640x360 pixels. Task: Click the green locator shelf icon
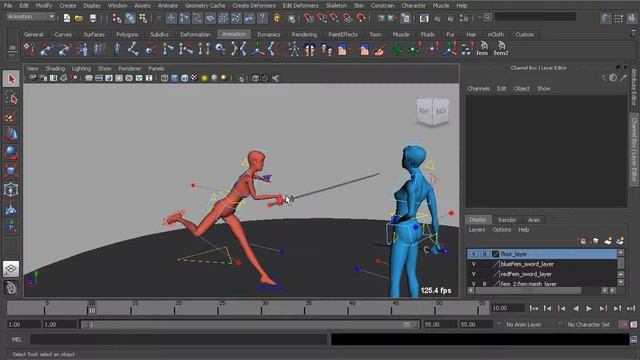tap(397, 50)
